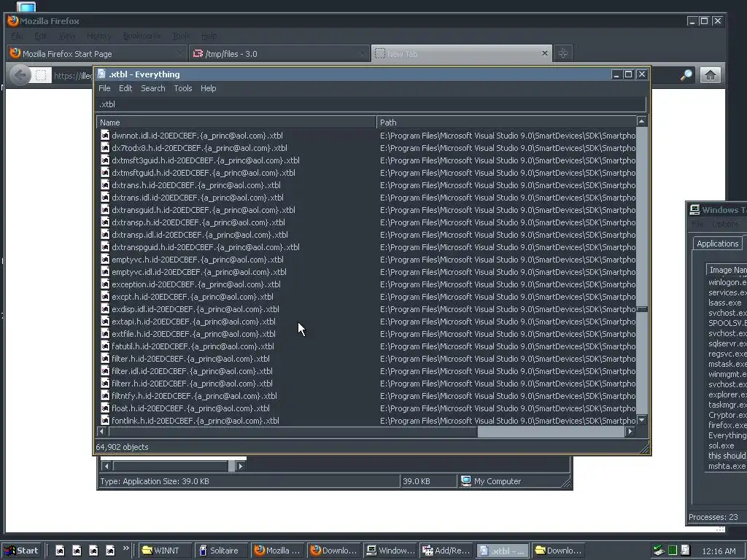The image size is (747, 560).
Task: Click Firefox back navigation button
Action: (x=20, y=75)
